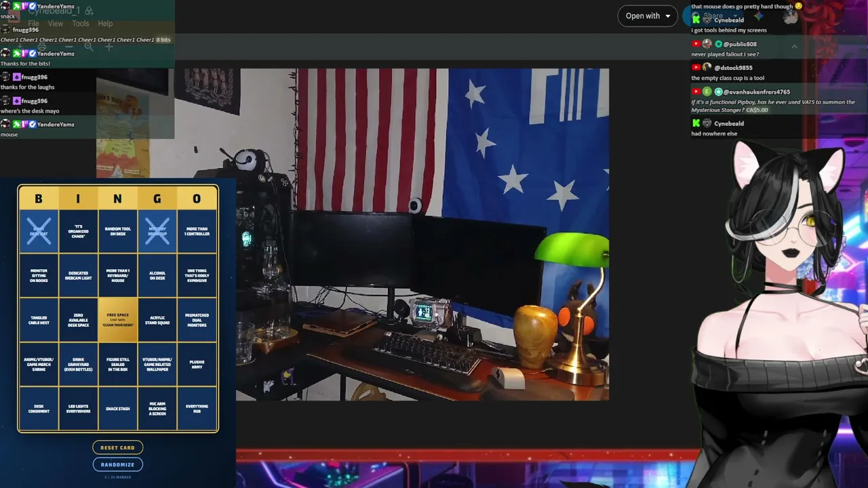The image size is (868, 488).
Task: Open the account avatar in the header
Action: 790,16
